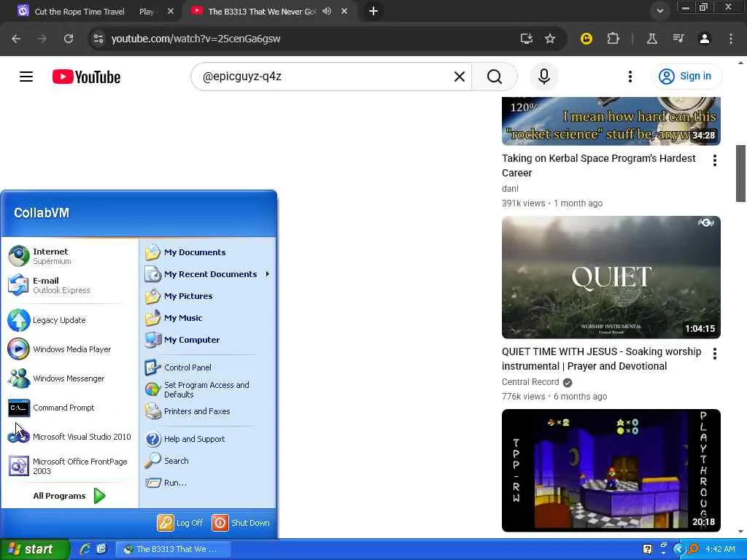Open My Documents folder
This screenshot has width=747, height=560.
[x=207, y=252]
